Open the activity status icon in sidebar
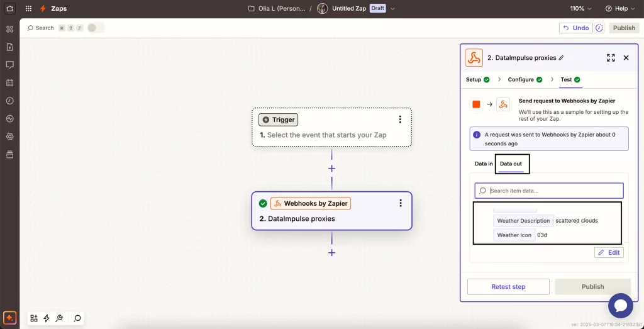Viewport: 644px width, 329px height. tap(10, 118)
